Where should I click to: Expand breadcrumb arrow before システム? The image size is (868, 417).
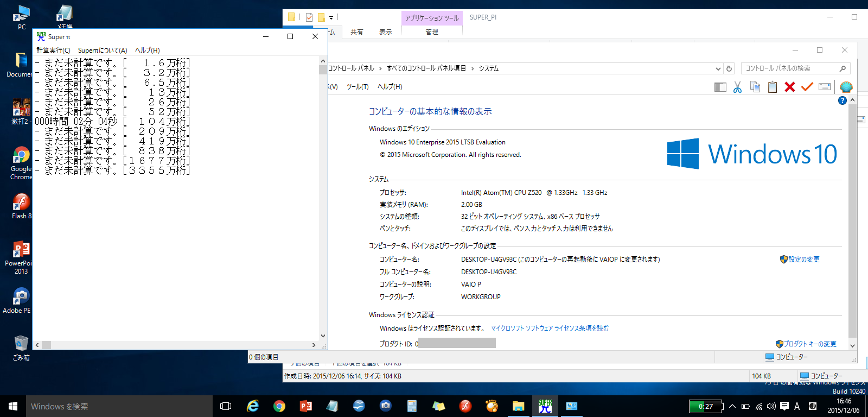pyautogui.click(x=473, y=68)
